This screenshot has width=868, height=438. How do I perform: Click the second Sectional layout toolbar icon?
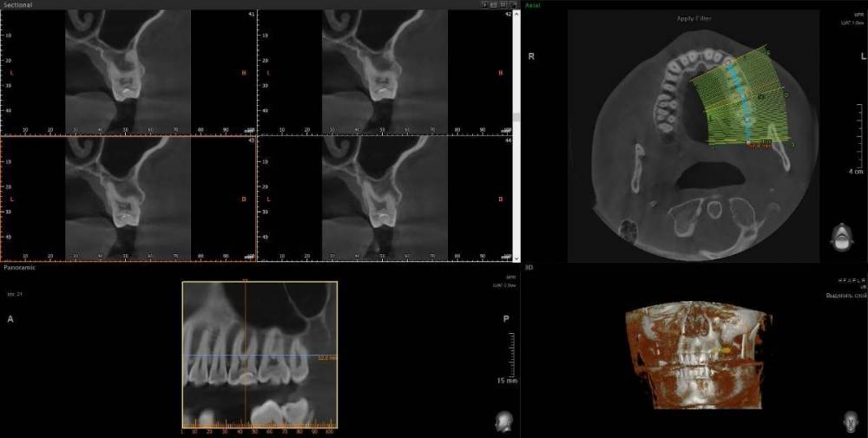495,4
